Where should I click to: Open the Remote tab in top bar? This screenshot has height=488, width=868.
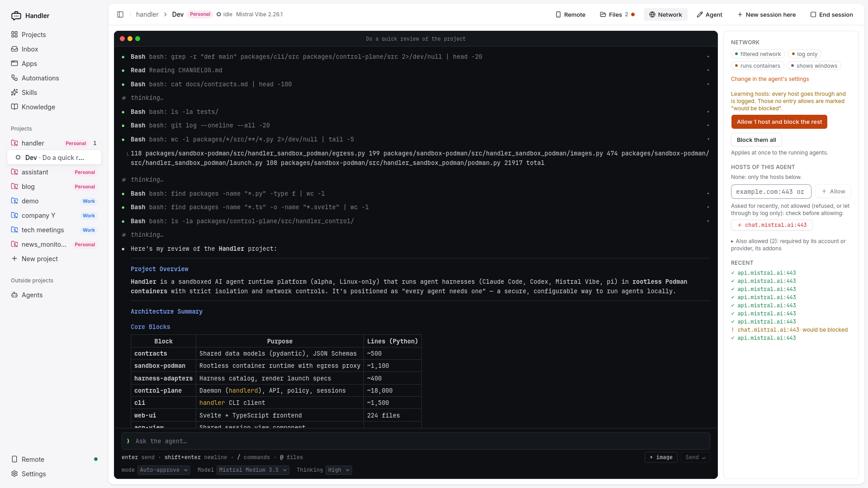tap(571, 14)
